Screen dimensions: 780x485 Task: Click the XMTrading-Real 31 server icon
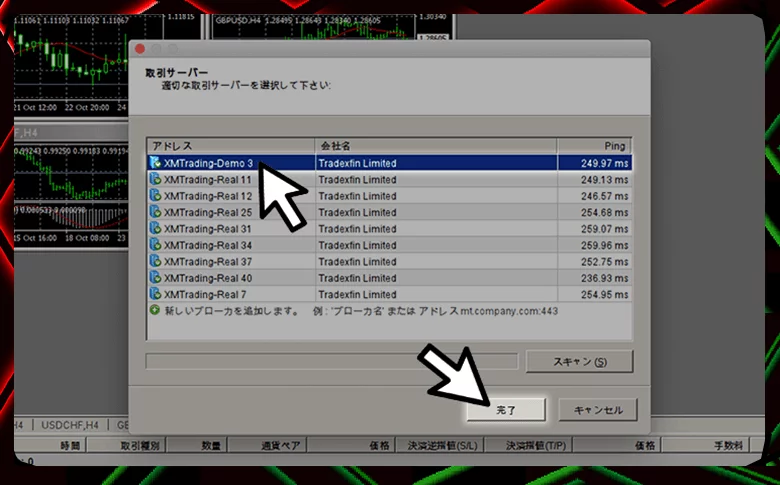(155, 228)
